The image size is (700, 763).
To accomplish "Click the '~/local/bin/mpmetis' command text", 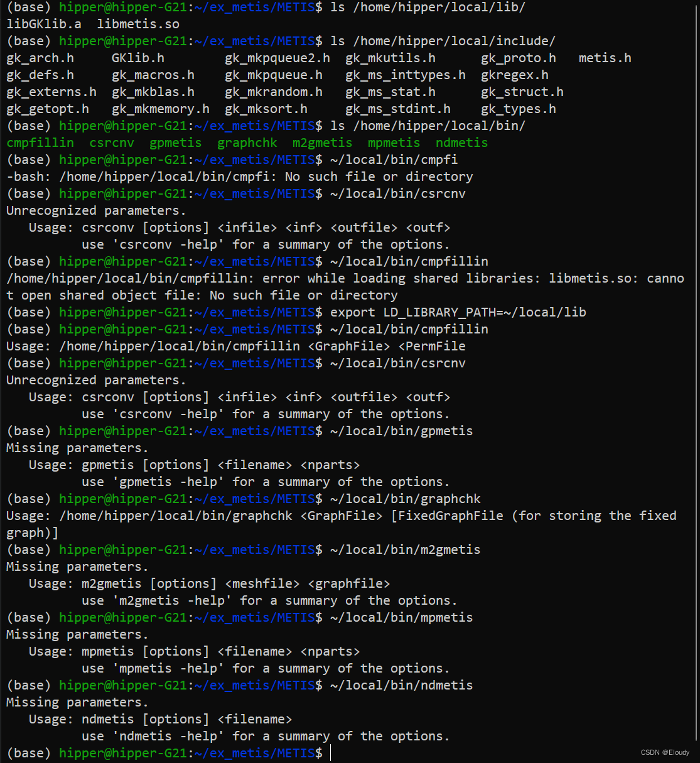I will click(402, 617).
